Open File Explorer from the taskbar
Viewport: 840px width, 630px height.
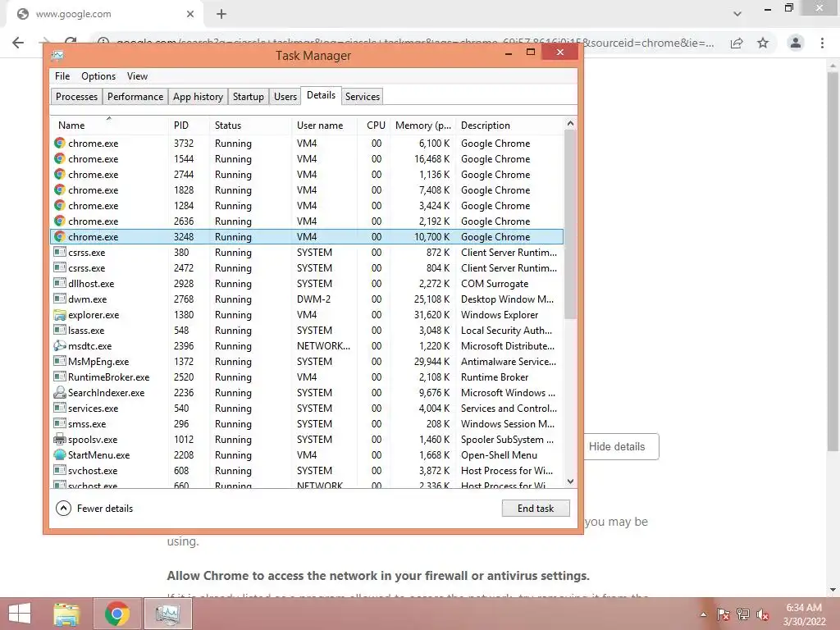[66, 614]
